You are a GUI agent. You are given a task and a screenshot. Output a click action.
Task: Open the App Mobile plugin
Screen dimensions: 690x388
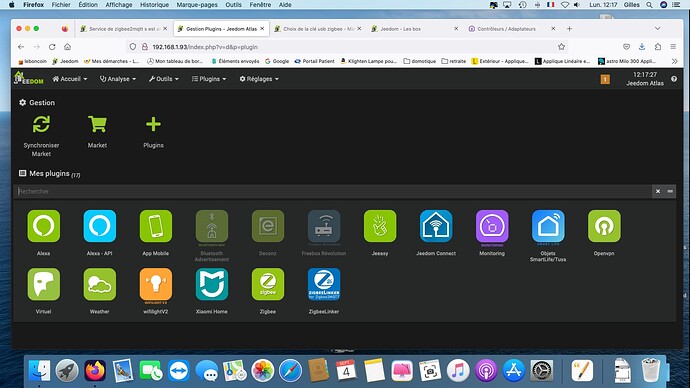click(x=156, y=226)
